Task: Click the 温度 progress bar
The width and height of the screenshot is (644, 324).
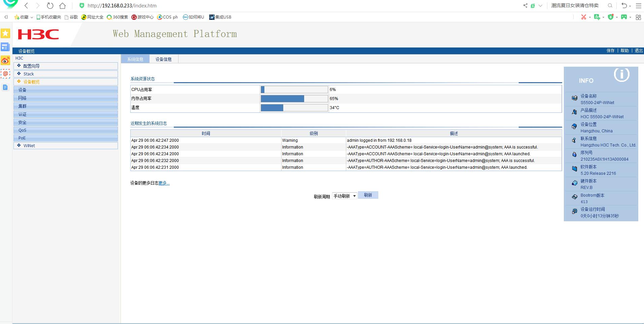Action: point(294,108)
